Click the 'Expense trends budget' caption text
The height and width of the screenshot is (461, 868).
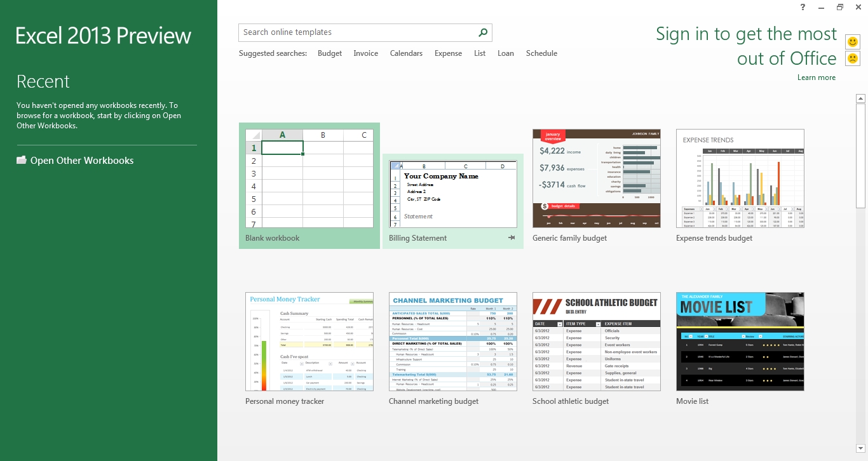pyautogui.click(x=714, y=238)
